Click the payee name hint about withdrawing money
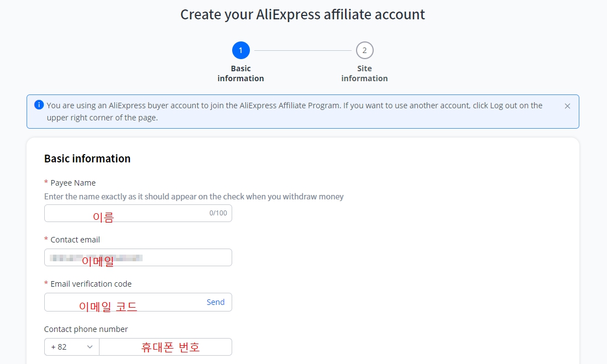The width and height of the screenshot is (607, 364). click(x=193, y=197)
